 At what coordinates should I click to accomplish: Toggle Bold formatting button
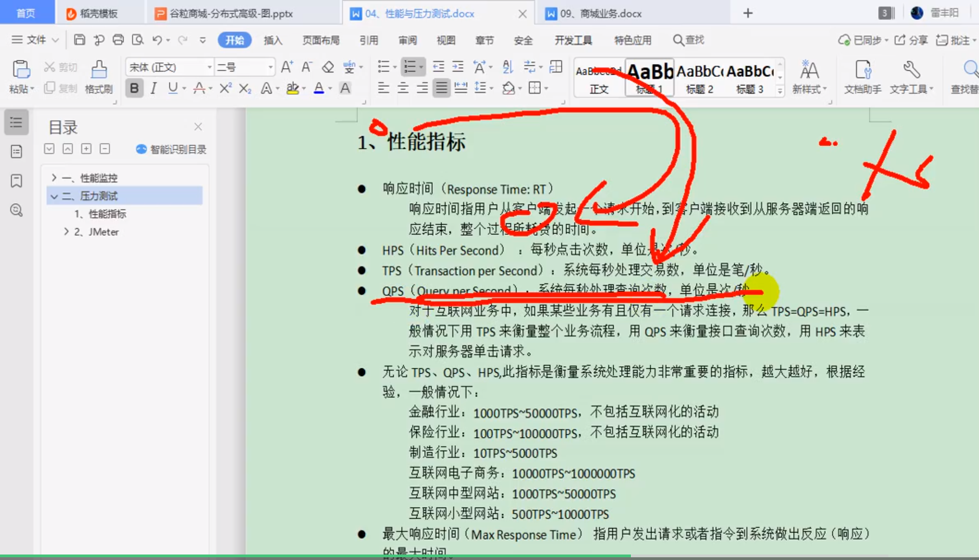tap(134, 88)
